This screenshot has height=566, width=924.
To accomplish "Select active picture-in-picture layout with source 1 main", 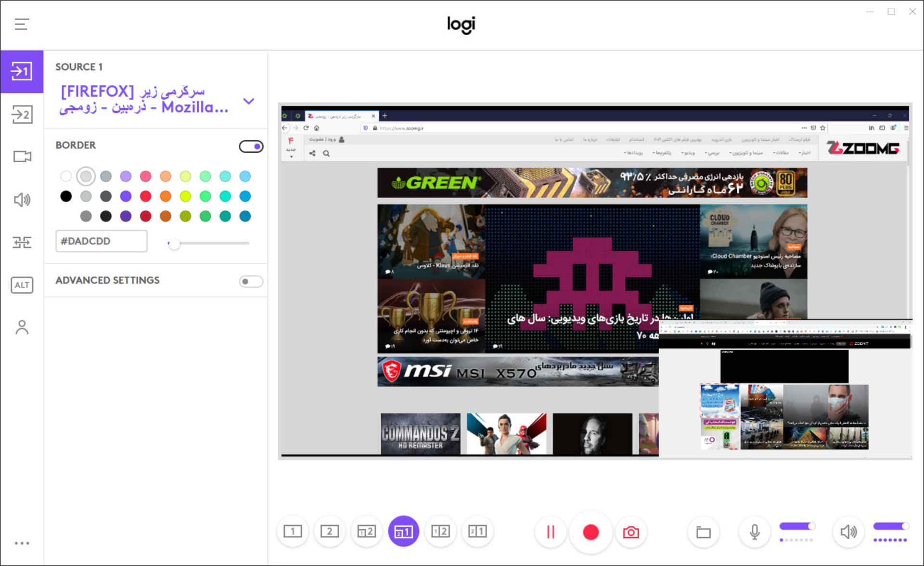I will (x=403, y=531).
